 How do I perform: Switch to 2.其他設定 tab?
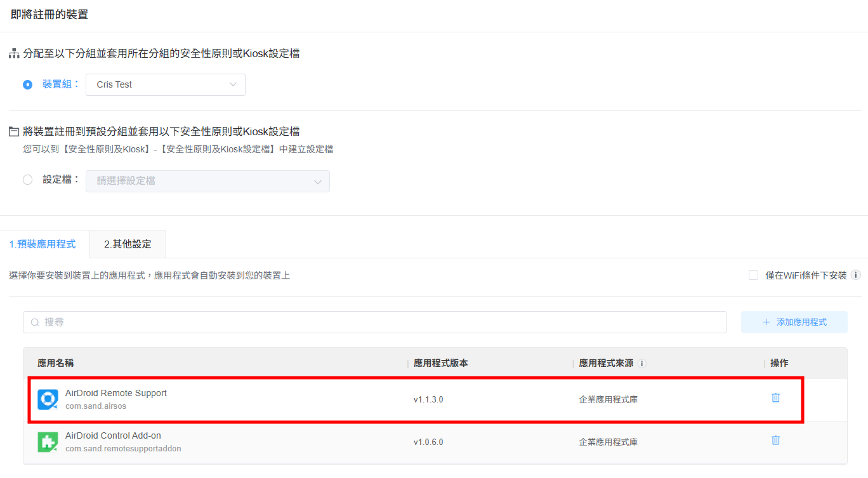[x=128, y=244]
